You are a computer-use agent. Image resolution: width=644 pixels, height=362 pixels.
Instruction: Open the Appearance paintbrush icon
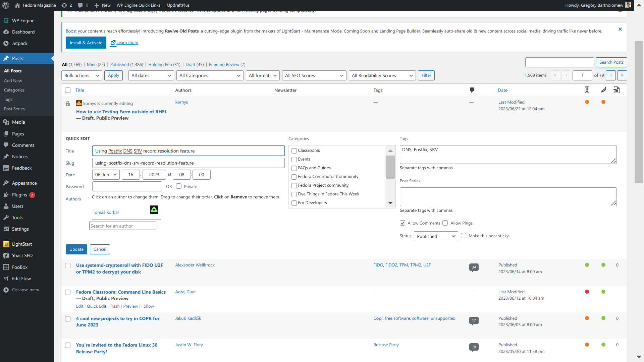tap(6, 183)
